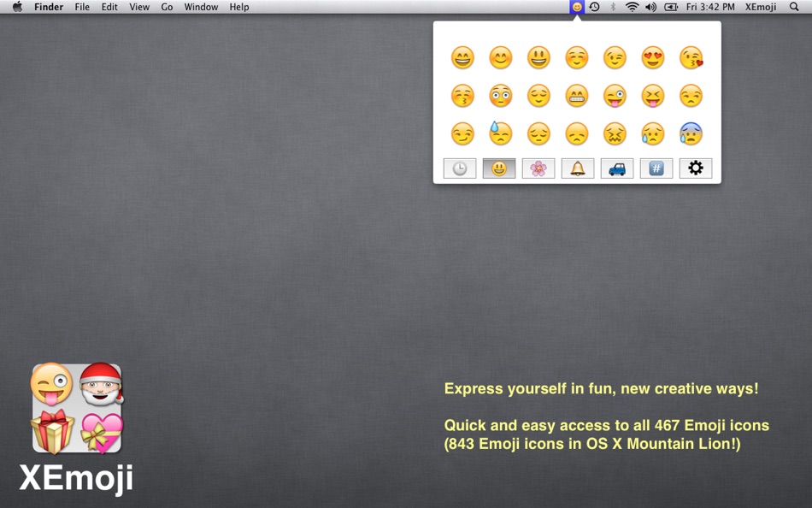This screenshot has width=812, height=508.
Task: Pick the face with cold sweat drop emoji
Action: (x=500, y=133)
